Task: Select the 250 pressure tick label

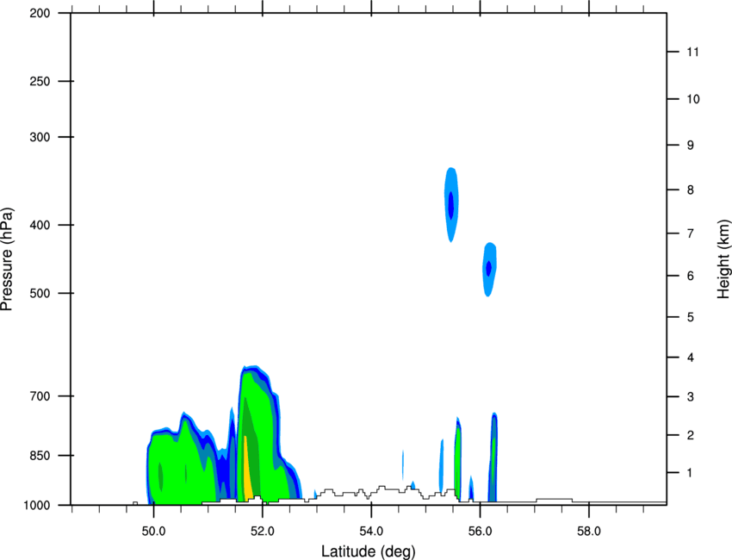Action: pyautogui.click(x=40, y=81)
